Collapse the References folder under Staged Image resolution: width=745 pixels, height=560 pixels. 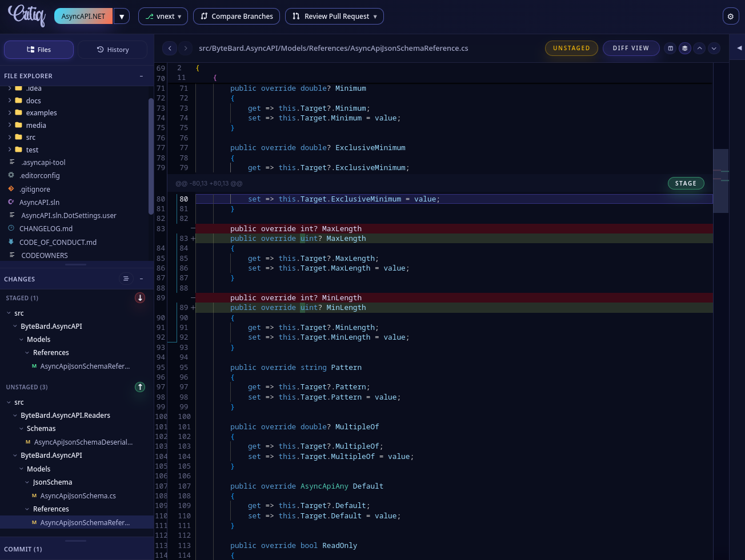tap(26, 352)
